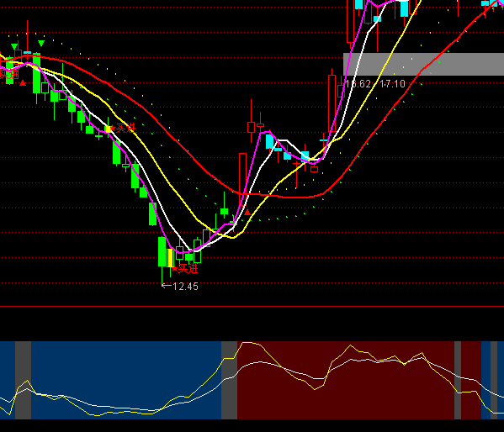Click the solid yellow candlestick at the bottom

coord(170,258)
